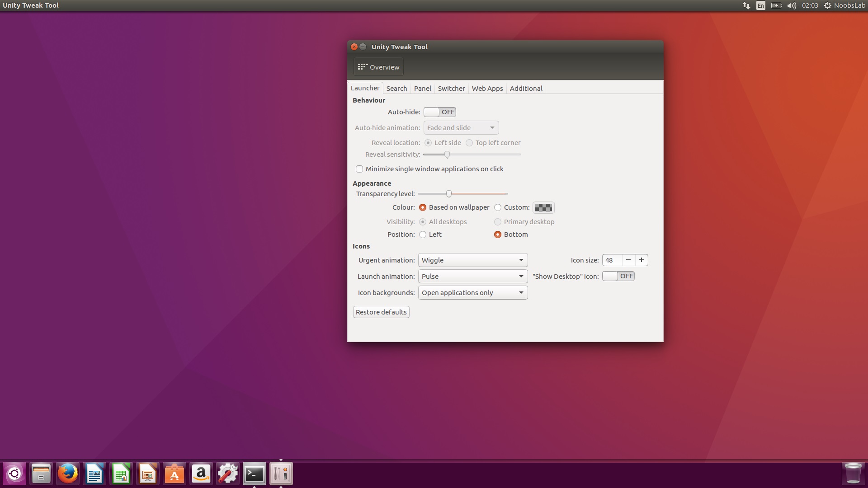Open the network indicator in top panel
Screen dimensions: 868x488
pos(746,5)
